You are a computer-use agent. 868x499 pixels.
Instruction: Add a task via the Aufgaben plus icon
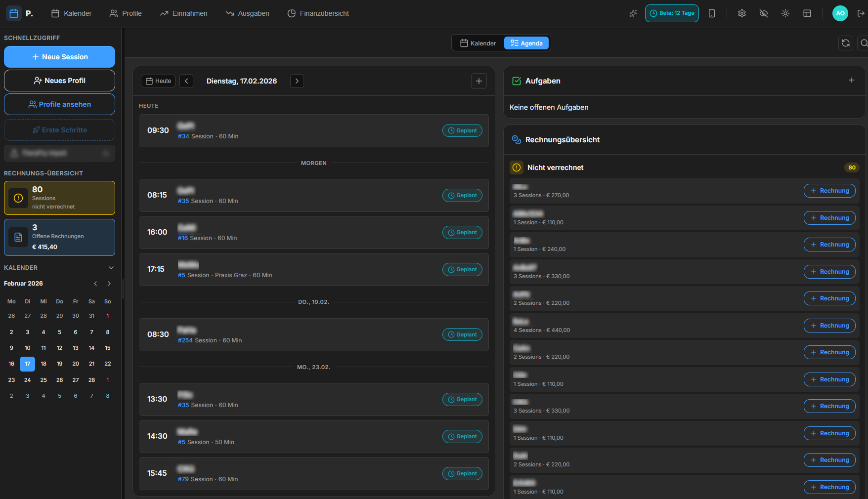pyautogui.click(x=852, y=80)
